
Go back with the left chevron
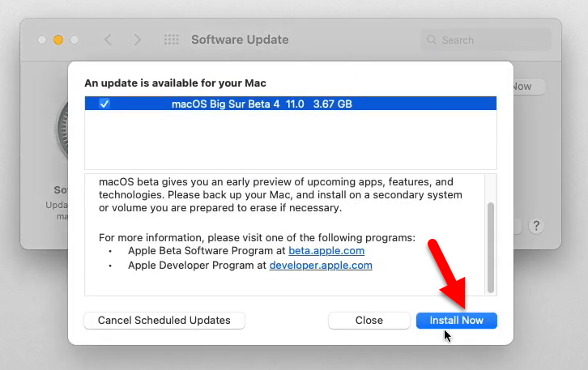[x=108, y=40]
